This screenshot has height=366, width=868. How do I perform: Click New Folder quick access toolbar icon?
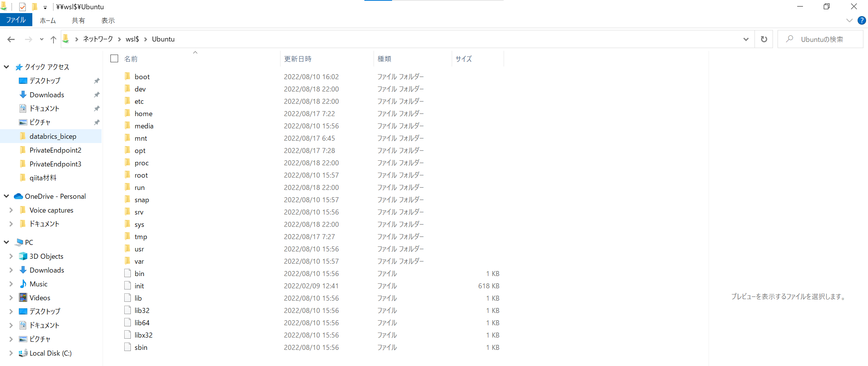click(34, 7)
